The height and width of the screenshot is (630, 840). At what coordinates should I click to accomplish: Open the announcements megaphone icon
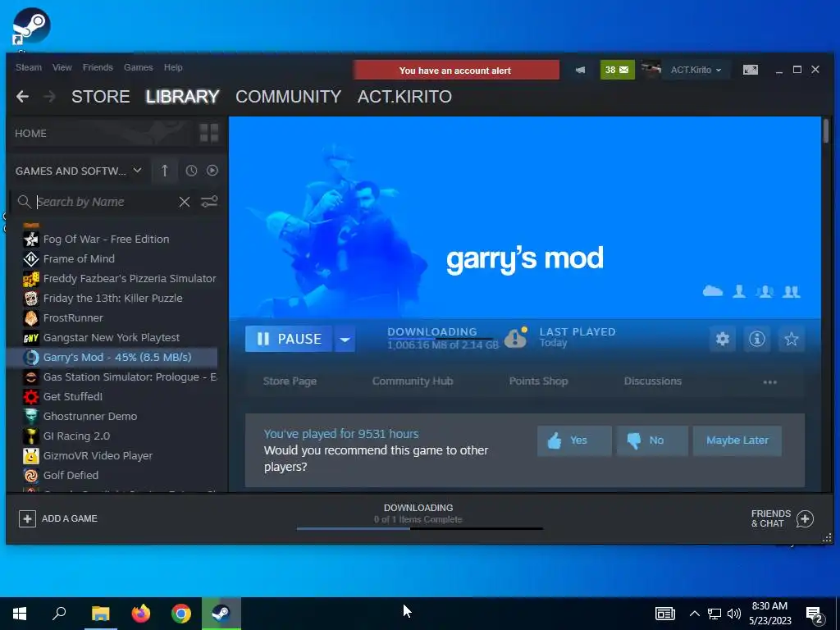(x=580, y=71)
